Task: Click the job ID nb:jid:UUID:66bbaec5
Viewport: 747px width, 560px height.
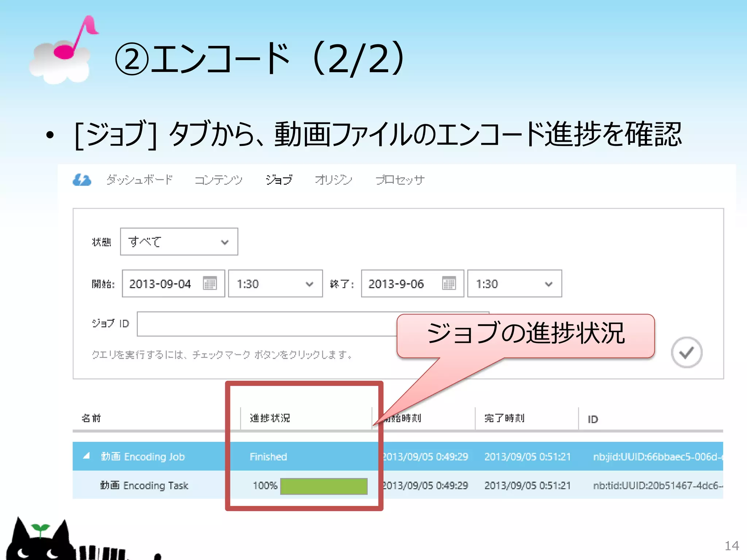Action: pos(658,456)
